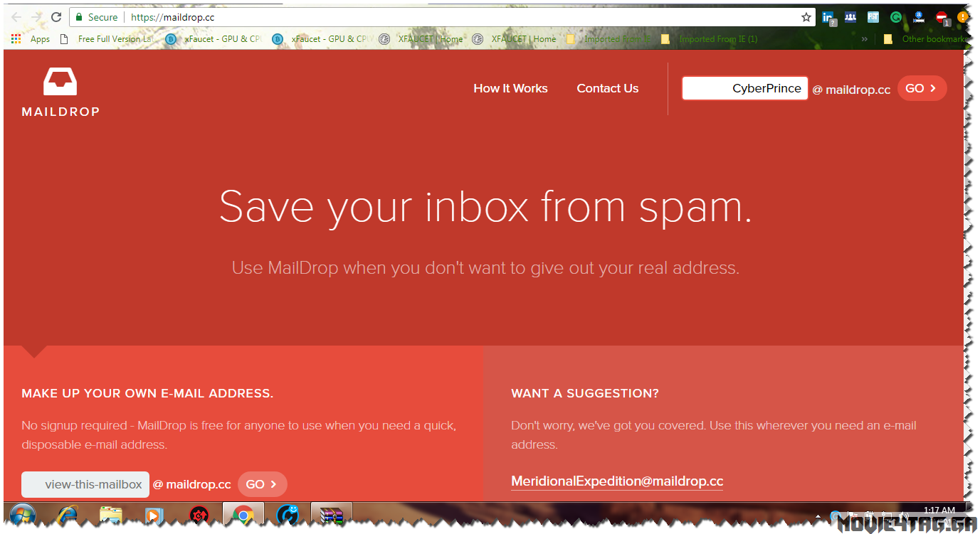This screenshot has height=534, width=980.
Task: Open the suggested MeridionalExpedition@maildrop.cc address
Action: (617, 481)
